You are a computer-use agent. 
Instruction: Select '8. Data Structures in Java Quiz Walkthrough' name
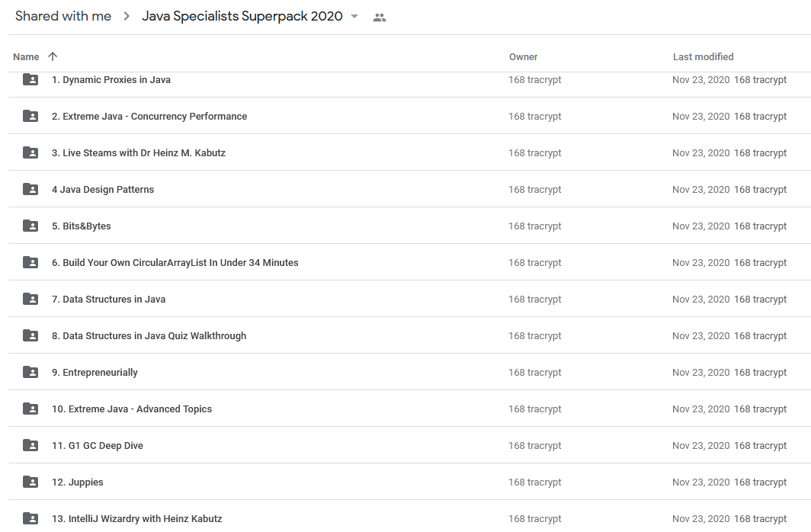click(x=149, y=336)
